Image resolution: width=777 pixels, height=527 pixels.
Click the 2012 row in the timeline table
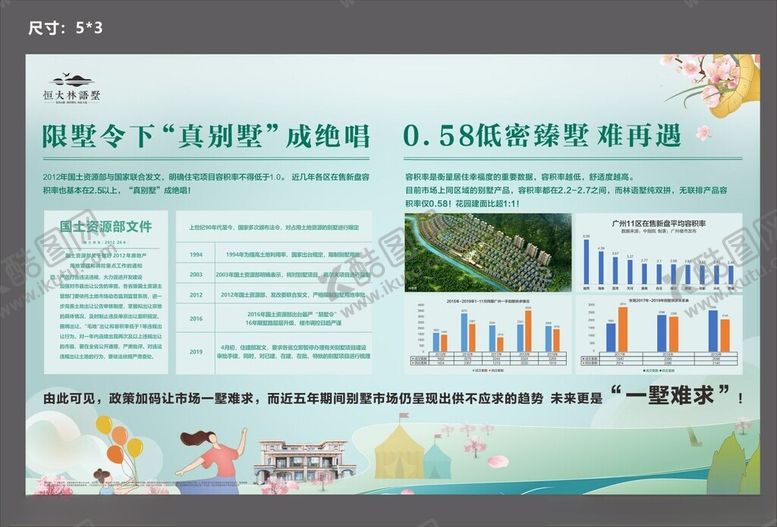274,294
